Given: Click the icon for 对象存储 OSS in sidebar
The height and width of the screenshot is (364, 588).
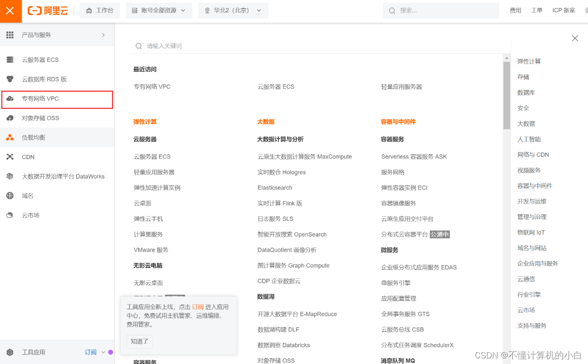Looking at the screenshot, I should click(x=10, y=118).
